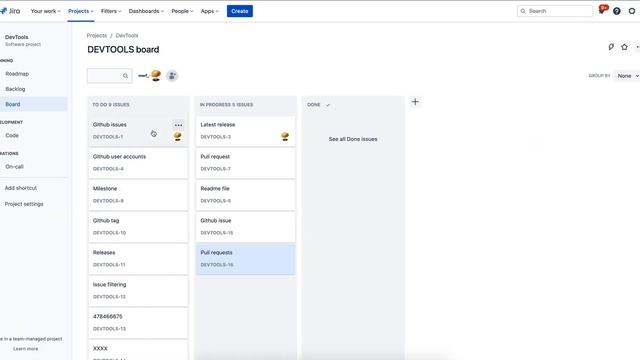Click the DevTools breadcrumb link
The width and height of the screenshot is (640, 360).
[x=127, y=36]
